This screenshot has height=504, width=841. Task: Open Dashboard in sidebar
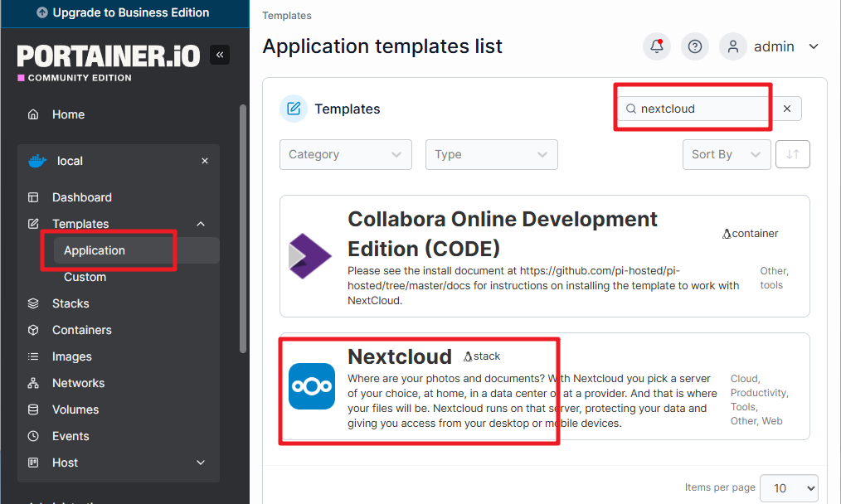pyautogui.click(x=81, y=197)
